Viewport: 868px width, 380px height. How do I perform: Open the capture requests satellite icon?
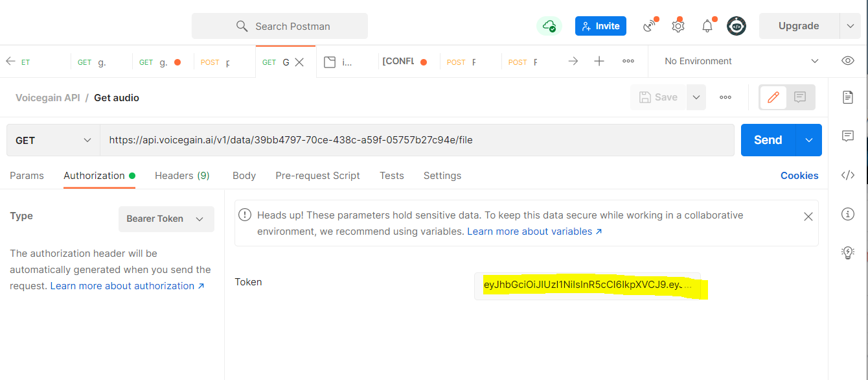pyautogui.click(x=649, y=26)
